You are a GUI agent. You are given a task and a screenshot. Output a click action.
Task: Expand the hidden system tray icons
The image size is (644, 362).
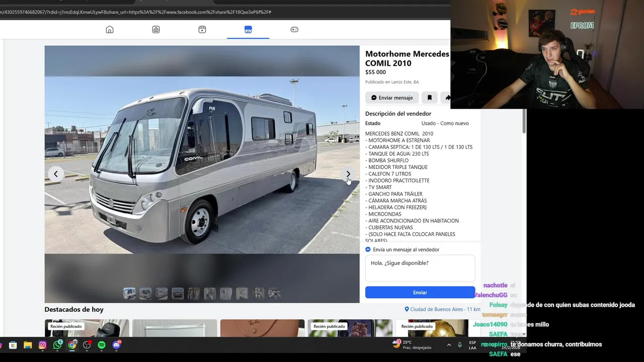coord(449,345)
